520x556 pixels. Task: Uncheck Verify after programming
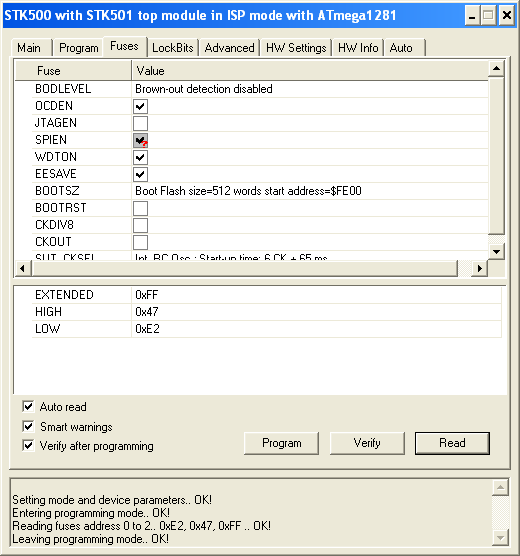[28, 445]
